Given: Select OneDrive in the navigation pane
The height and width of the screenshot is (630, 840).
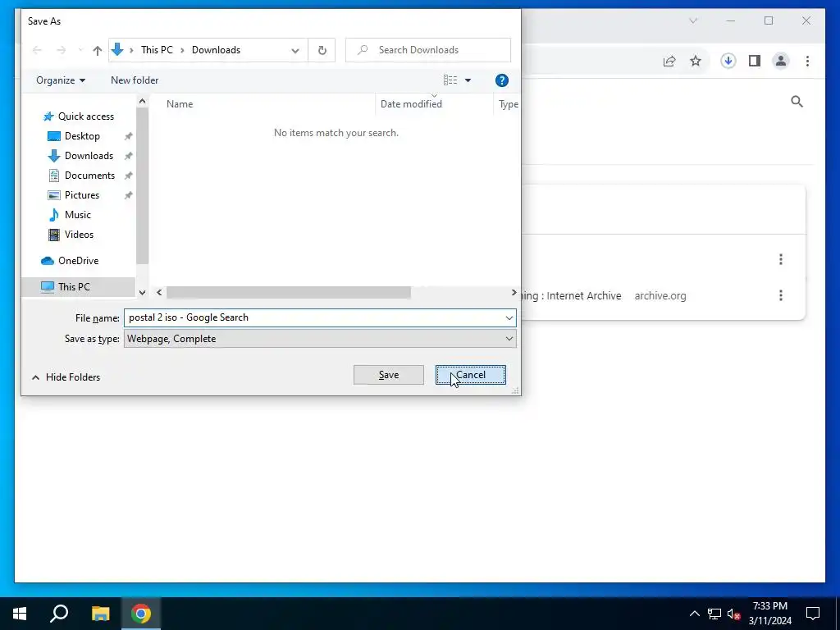Looking at the screenshot, I should (78, 260).
